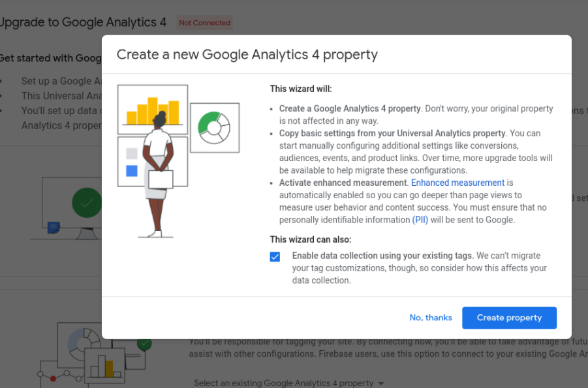Click the red dot on line graph

(x=54, y=379)
